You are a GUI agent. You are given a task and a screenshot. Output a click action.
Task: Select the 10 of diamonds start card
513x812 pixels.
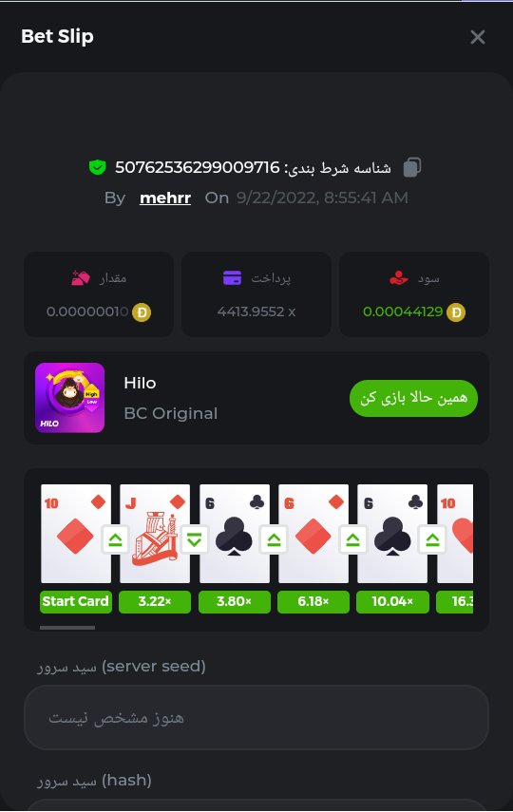(x=76, y=534)
